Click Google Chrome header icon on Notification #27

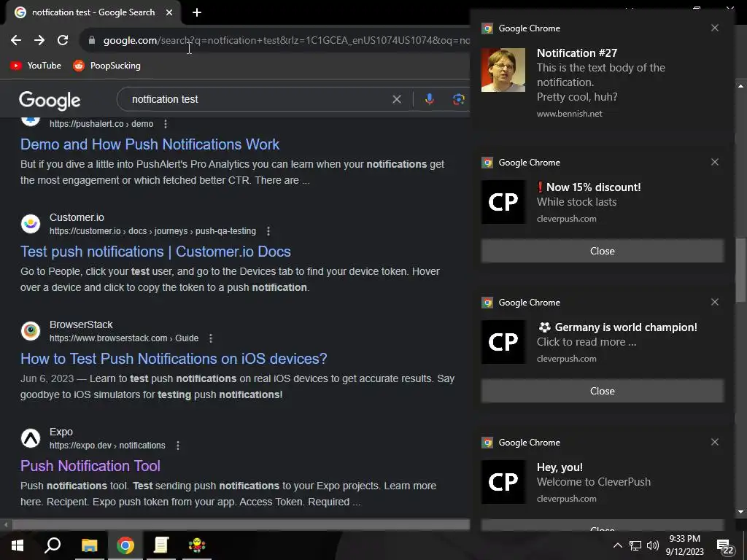click(x=487, y=28)
